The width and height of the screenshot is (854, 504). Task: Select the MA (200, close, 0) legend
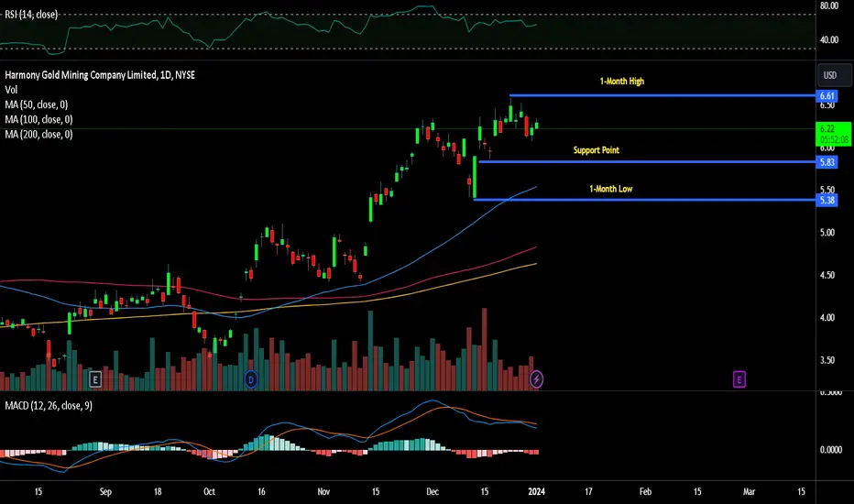click(38, 134)
